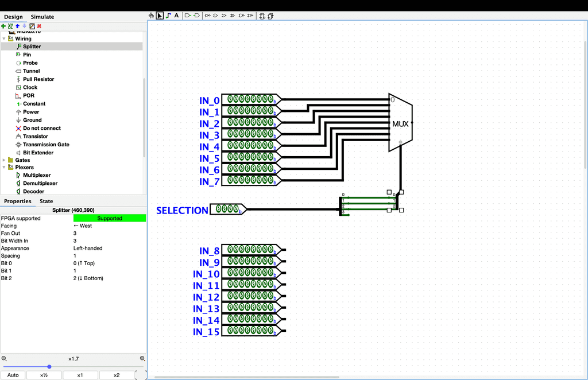
Task: Click the green add circuit plus icon
Action: pyautogui.click(x=3, y=26)
